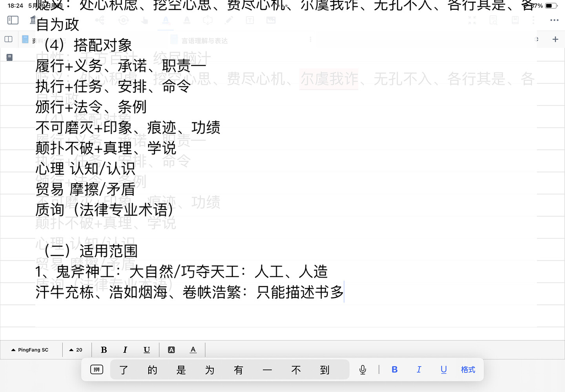Image resolution: width=565 pixels, height=392 pixels.
Task: Select the hand touch tool
Action: 145,20
